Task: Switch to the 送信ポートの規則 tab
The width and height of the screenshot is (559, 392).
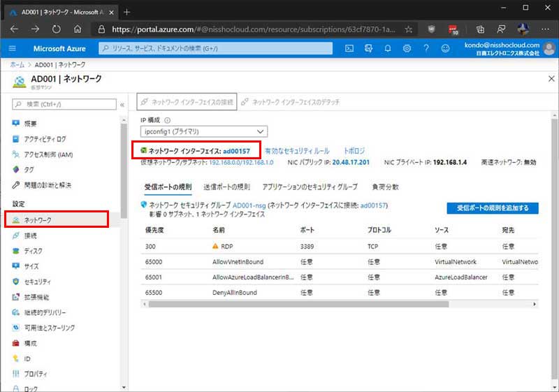Action: click(x=226, y=187)
